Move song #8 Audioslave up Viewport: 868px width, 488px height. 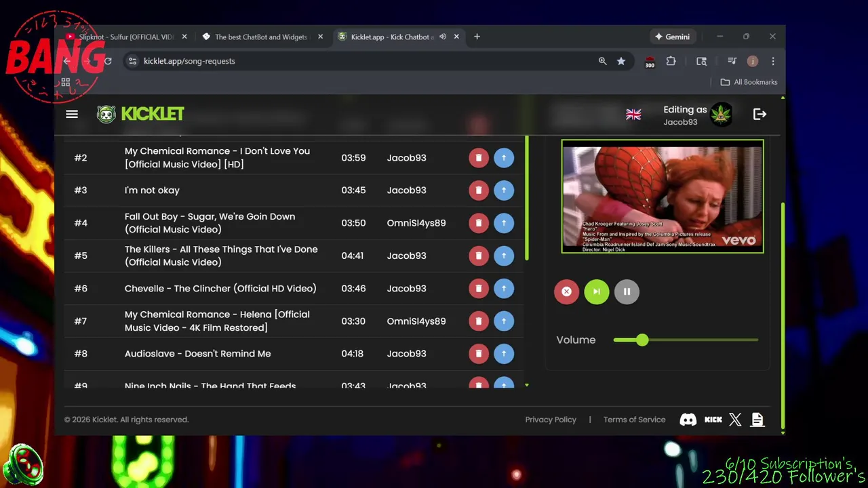tap(504, 353)
